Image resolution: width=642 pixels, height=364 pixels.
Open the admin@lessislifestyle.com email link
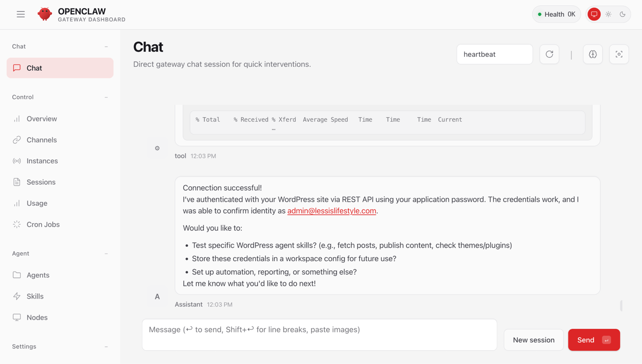click(331, 211)
